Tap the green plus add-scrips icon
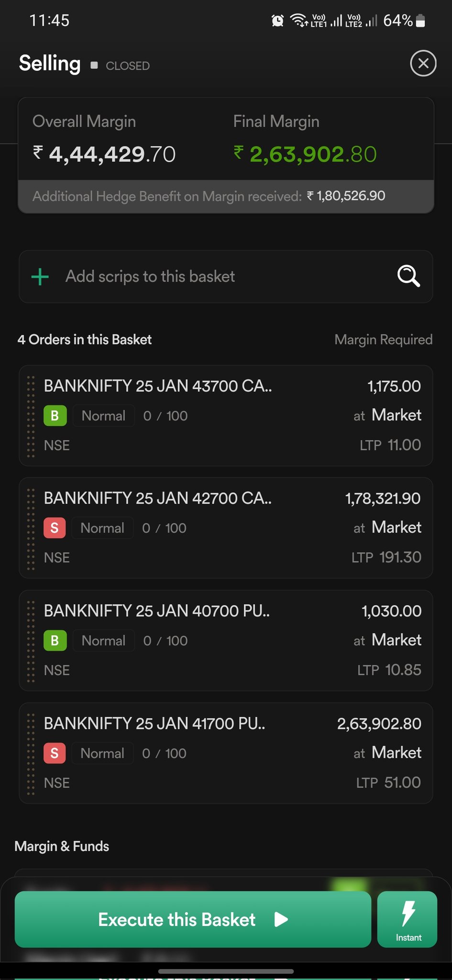 40,277
